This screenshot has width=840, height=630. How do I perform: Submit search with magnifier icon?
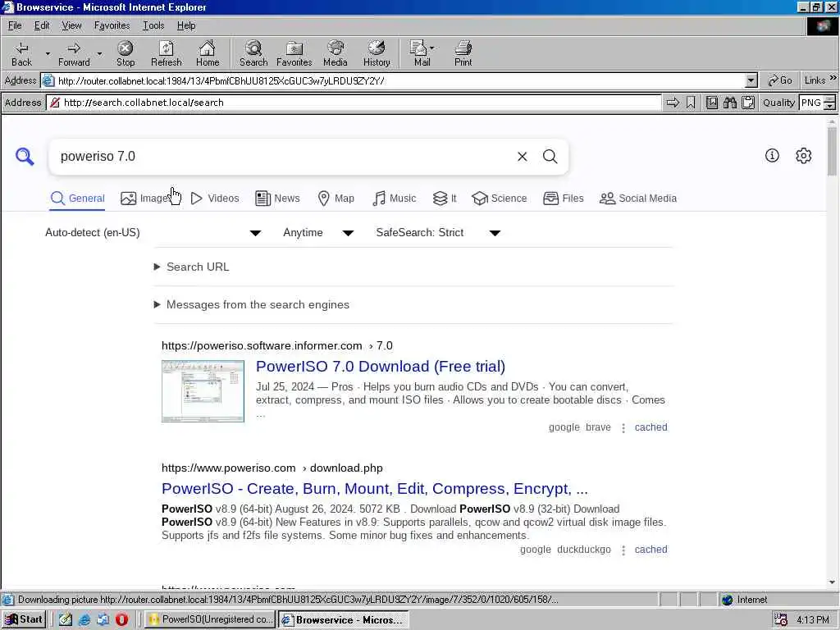pyautogui.click(x=550, y=157)
